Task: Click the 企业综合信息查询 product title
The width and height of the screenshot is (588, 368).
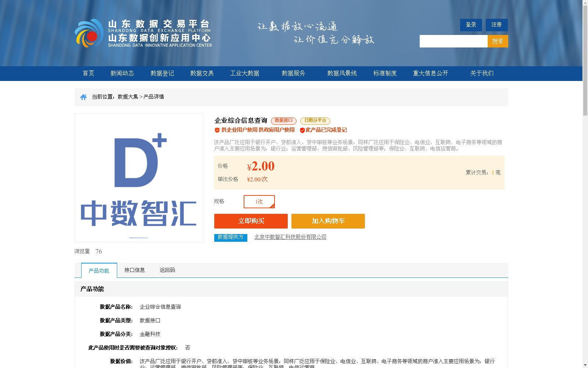Action: pos(241,121)
